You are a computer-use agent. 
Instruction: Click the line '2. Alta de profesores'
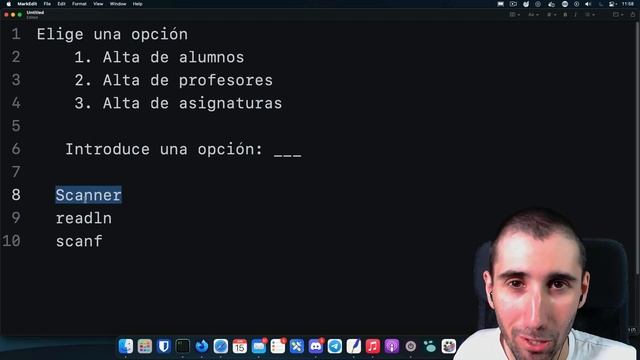coord(173,80)
